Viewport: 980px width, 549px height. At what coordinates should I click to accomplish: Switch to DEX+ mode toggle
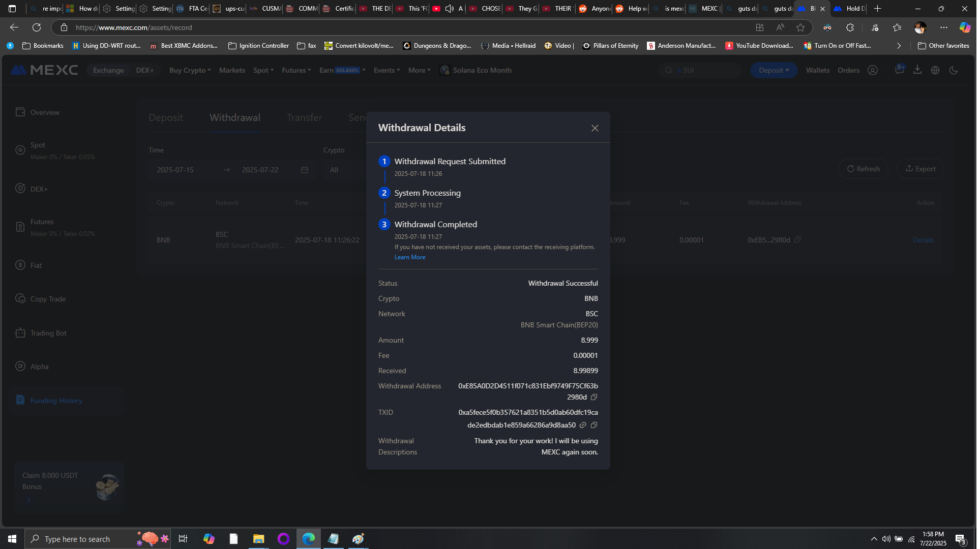coord(145,70)
